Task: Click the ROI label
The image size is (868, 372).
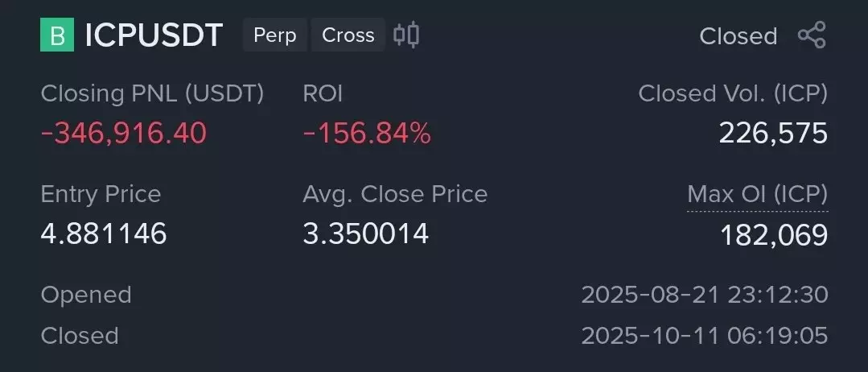Action: [x=323, y=93]
